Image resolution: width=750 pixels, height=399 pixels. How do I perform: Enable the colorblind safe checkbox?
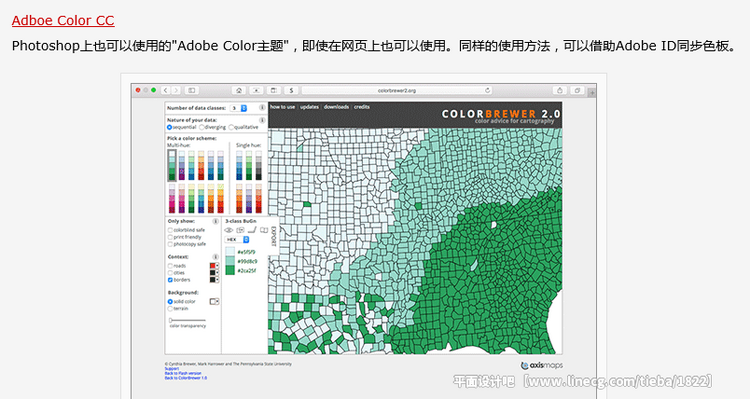point(170,230)
